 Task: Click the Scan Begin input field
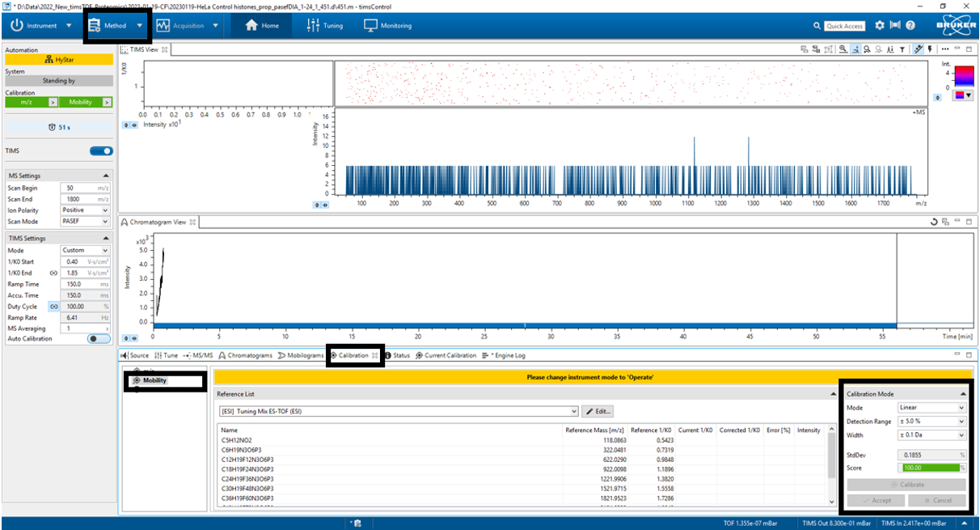pyautogui.click(x=85, y=188)
